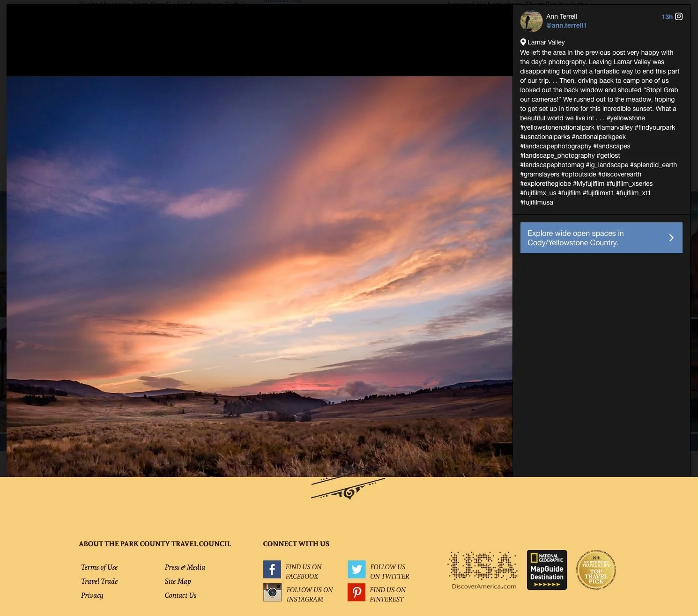Click the #landscapephotomag hashtag

(552, 165)
